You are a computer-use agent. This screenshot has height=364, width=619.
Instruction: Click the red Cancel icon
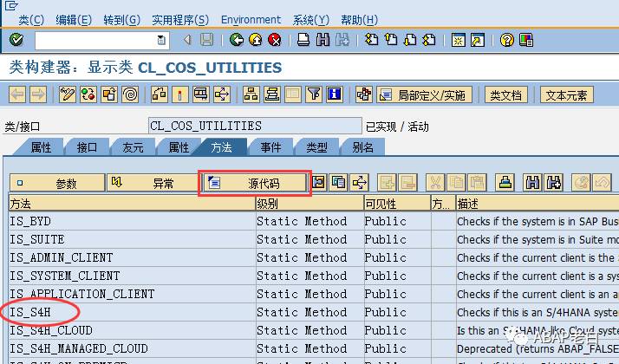pyautogui.click(x=275, y=40)
